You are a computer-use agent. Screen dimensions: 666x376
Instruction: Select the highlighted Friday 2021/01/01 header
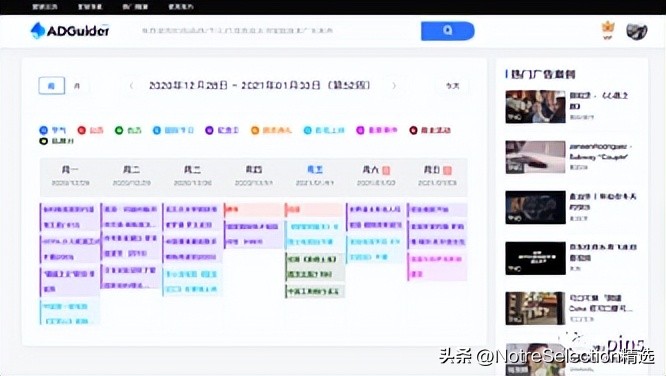315,176
